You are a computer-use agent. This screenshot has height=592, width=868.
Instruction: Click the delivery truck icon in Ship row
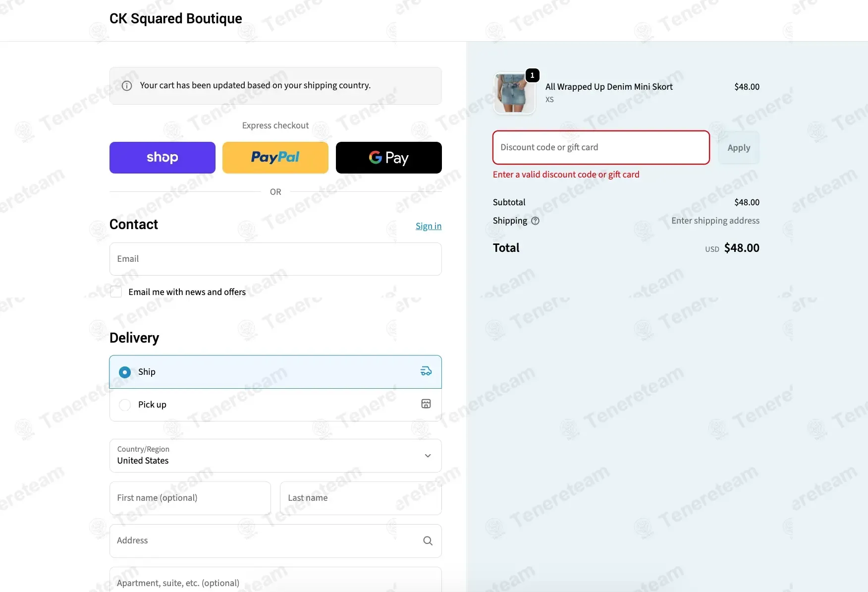426,371
